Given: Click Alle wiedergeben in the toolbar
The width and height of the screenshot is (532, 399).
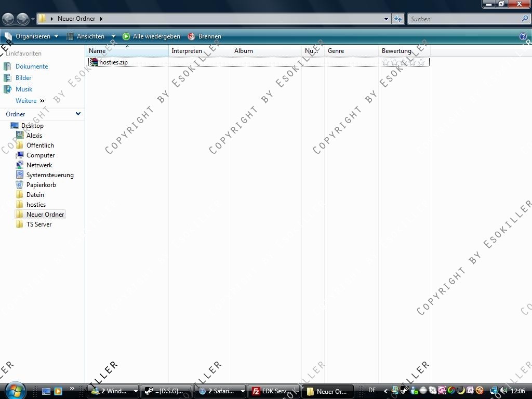Looking at the screenshot, I should [x=151, y=36].
